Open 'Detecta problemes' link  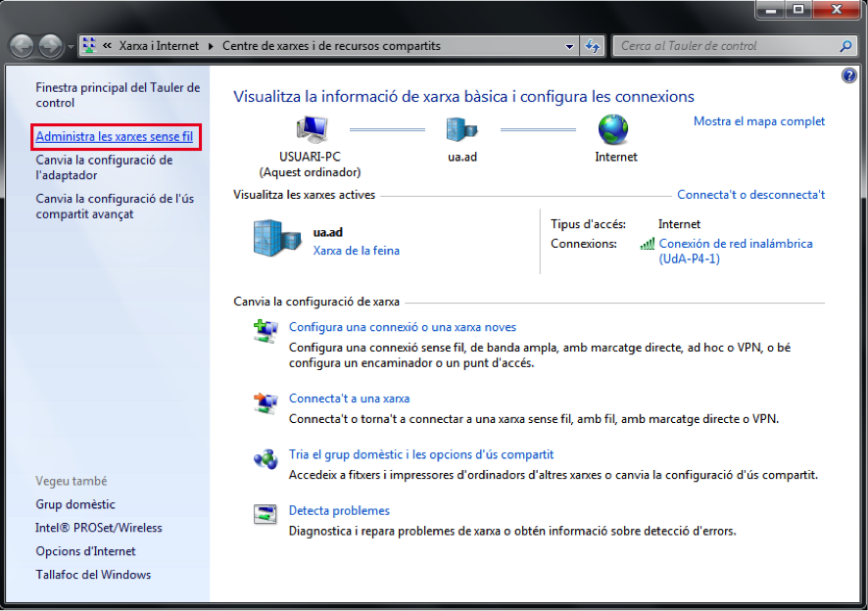[x=339, y=511]
